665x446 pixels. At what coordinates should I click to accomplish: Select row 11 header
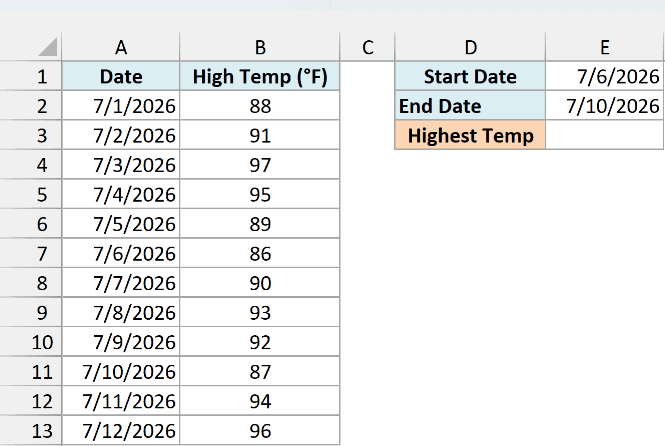coord(31,371)
